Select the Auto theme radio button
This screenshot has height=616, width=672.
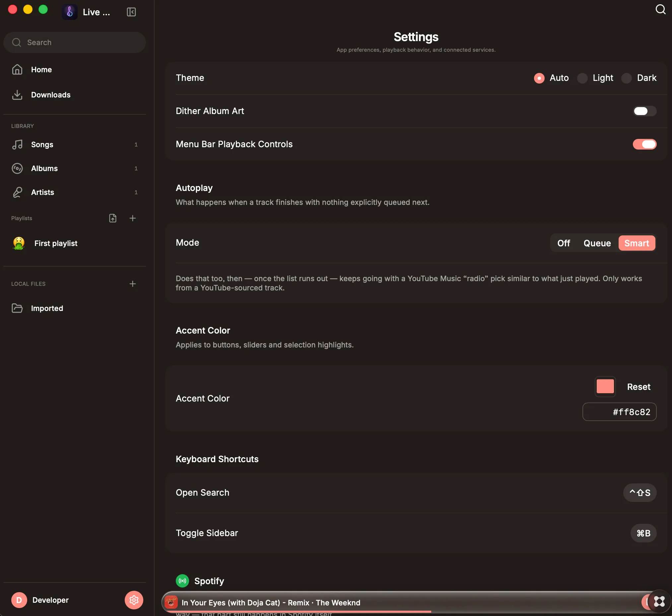click(x=539, y=78)
